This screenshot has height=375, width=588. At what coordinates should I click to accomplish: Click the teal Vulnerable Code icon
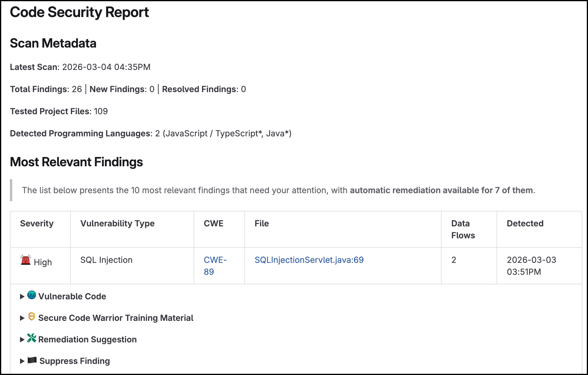click(x=32, y=295)
